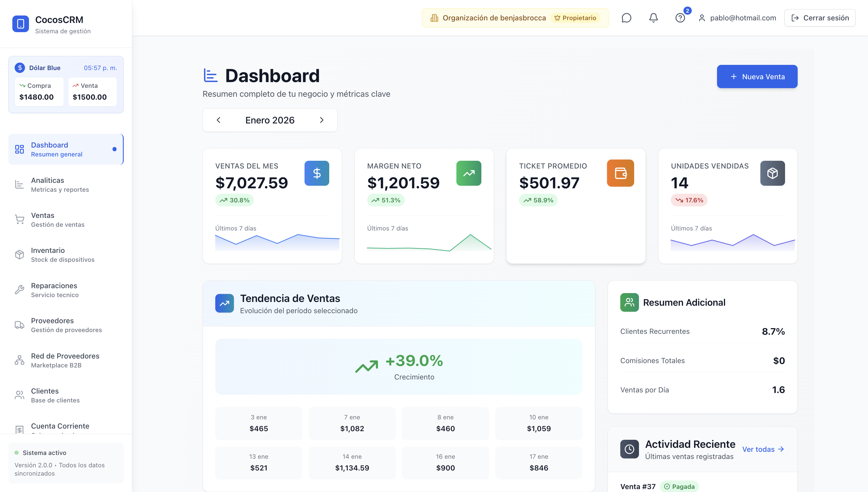Image resolution: width=868 pixels, height=492 pixels.
Task: Select the Inventario box icon in sidebar
Action: click(19, 254)
